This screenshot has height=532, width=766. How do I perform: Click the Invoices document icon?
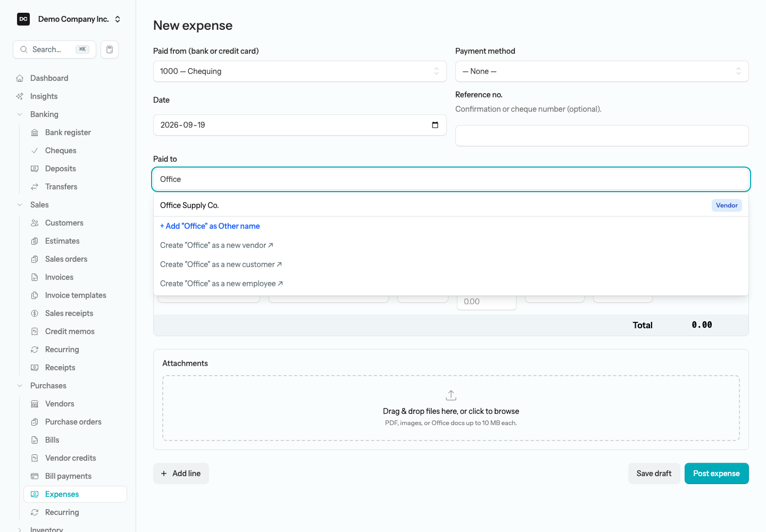click(35, 277)
